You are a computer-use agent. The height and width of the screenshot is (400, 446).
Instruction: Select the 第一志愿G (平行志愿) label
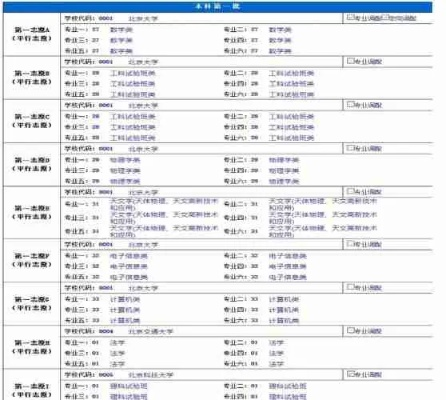click(32, 303)
